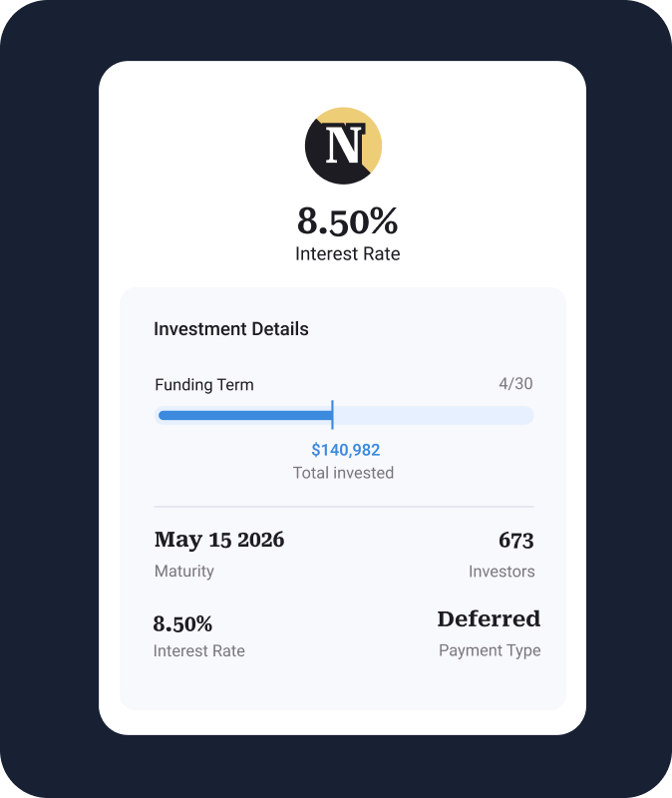Click the Maturity label
The image size is (672, 798).
pos(184,571)
